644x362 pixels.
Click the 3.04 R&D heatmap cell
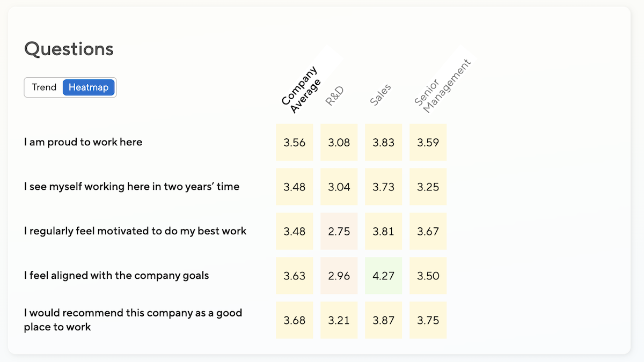point(339,187)
